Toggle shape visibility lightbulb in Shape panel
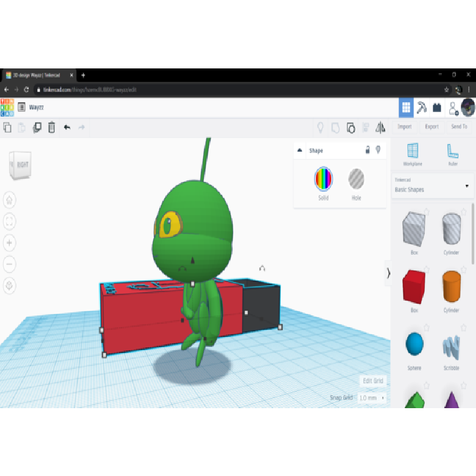This screenshot has height=476, width=476. [x=377, y=151]
